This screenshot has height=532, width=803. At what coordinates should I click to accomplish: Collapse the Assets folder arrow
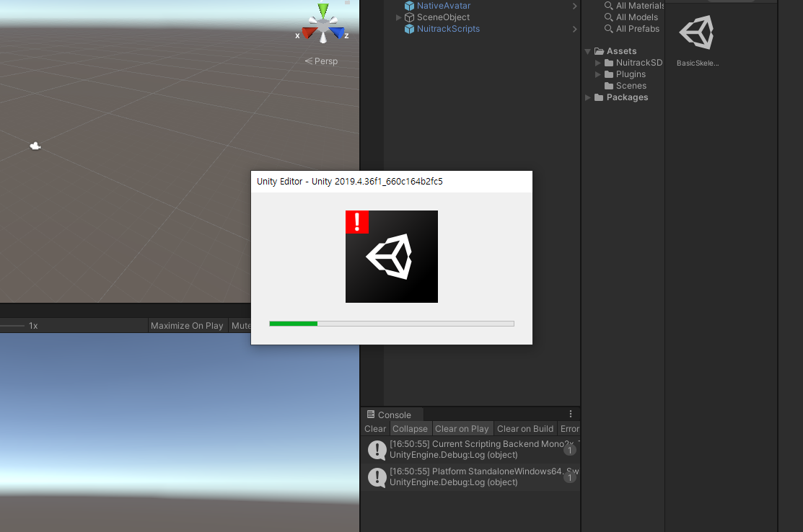(x=587, y=51)
